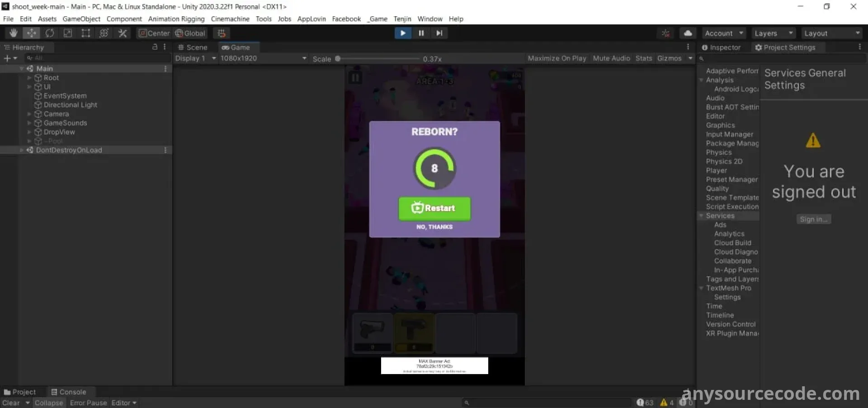
Task: Expand the Camera object in Hierarchy
Action: point(29,114)
